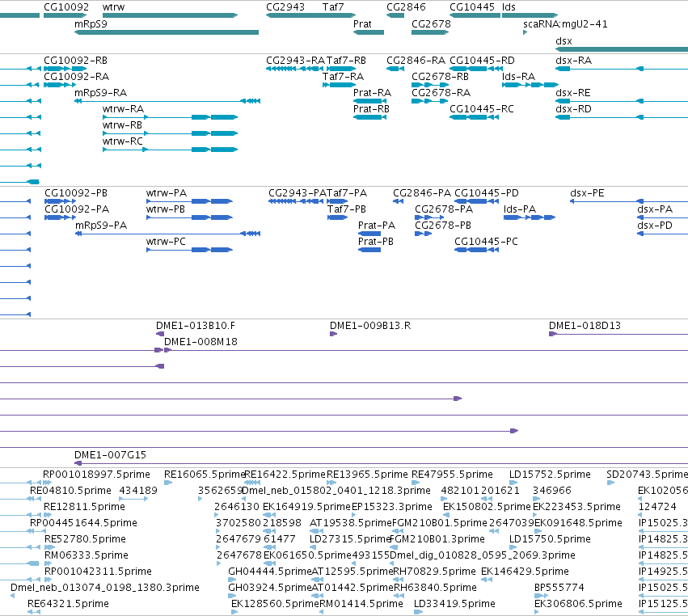Open the CG10445-PD protein feature
Screen dimensions: 688x616
click(x=476, y=201)
